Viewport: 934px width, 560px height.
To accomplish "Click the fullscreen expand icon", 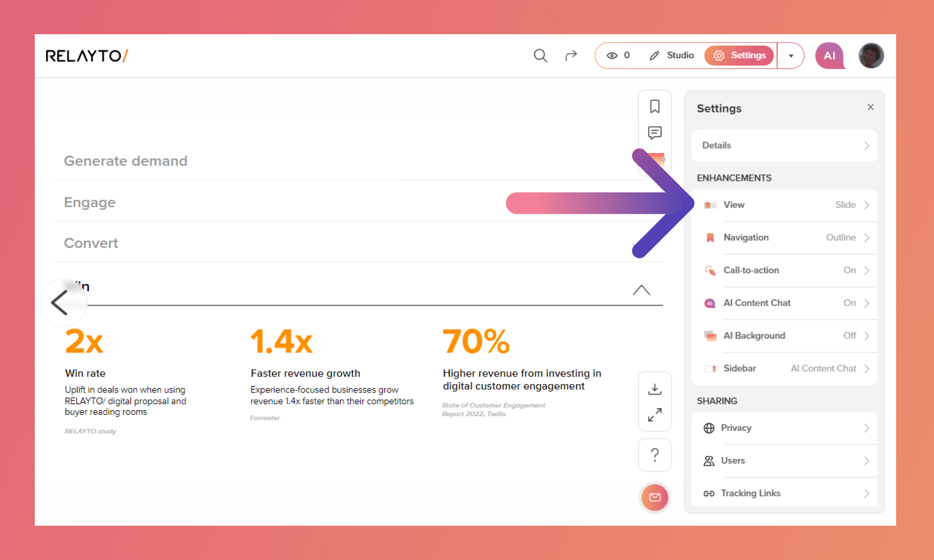I will pyautogui.click(x=655, y=415).
